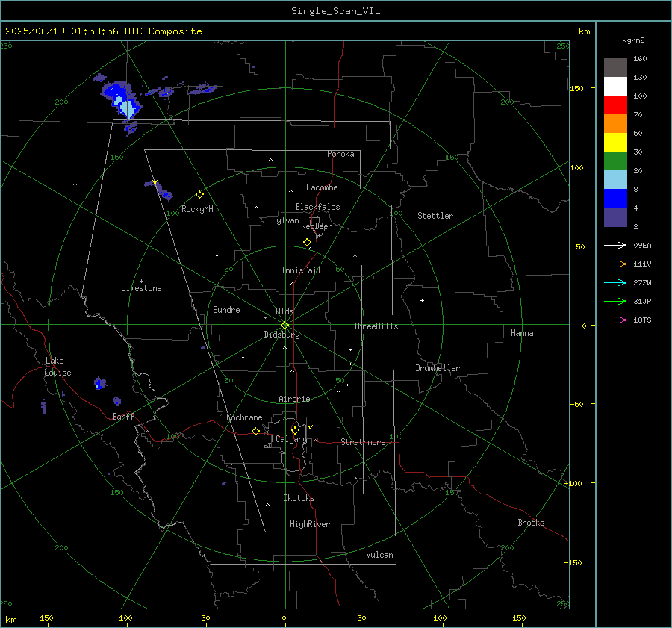Viewport: 672px width, 628px height.
Task: Click the Lake Louise label
Action: tap(57, 367)
